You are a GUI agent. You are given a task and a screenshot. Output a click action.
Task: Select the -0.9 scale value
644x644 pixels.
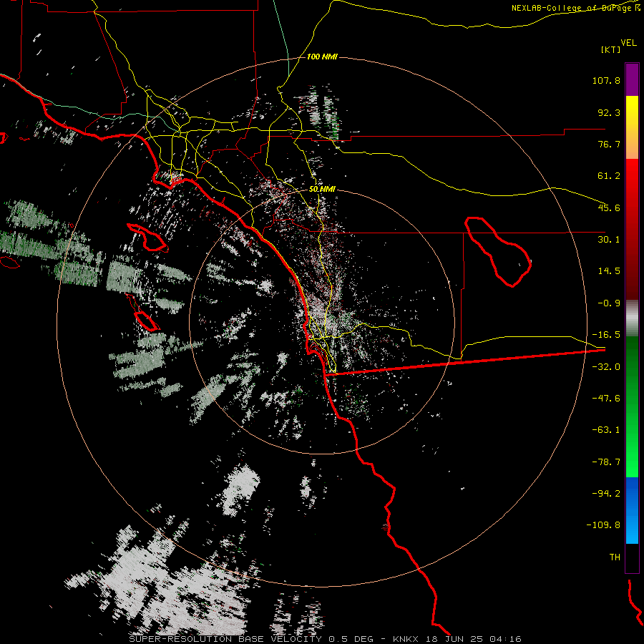click(609, 303)
